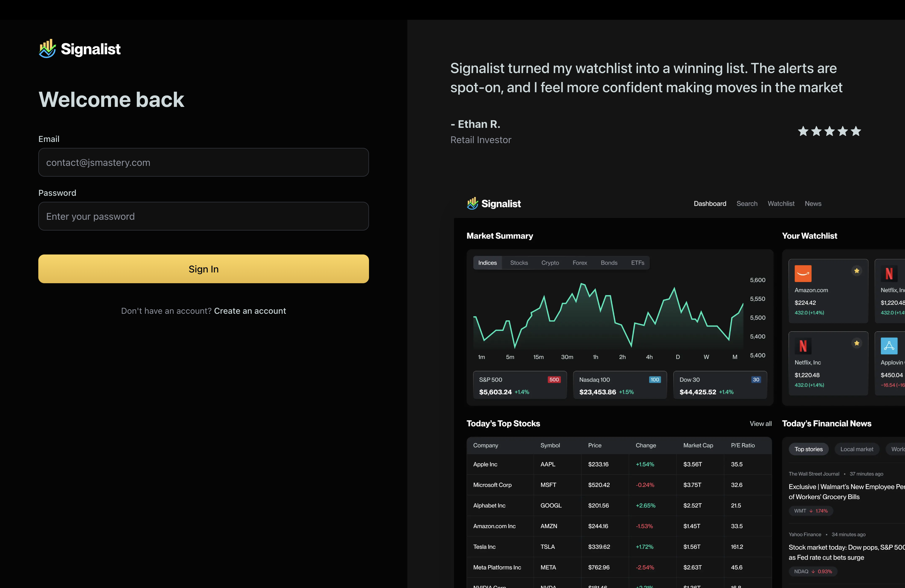
Task: Click View all for Top Stocks
Action: click(760, 423)
